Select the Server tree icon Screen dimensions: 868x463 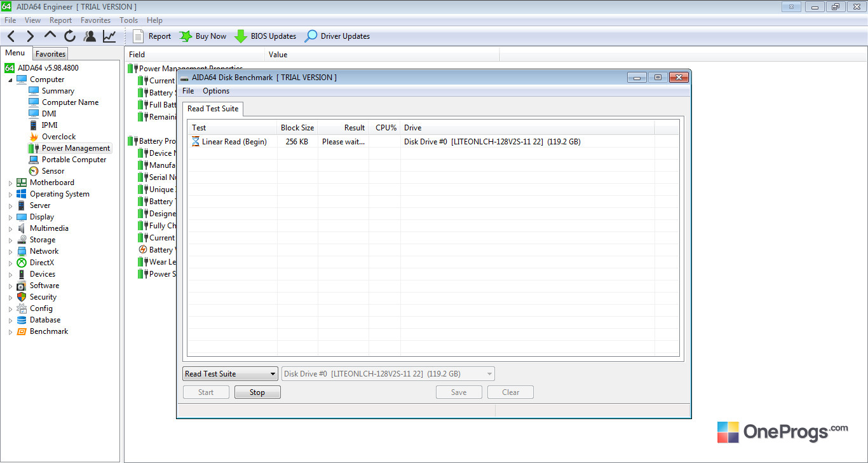[22, 205]
